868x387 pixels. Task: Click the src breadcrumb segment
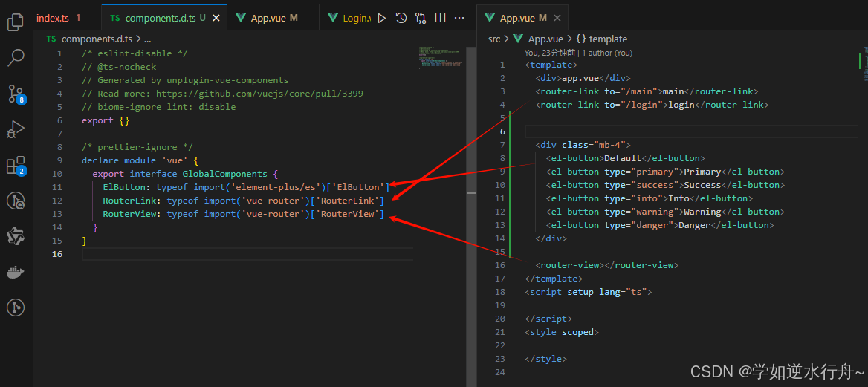tap(493, 39)
